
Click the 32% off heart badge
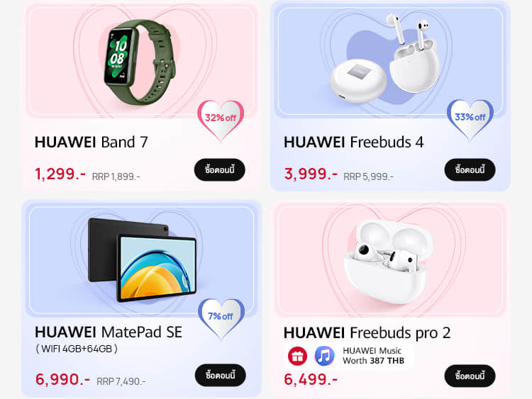click(221, 120)
